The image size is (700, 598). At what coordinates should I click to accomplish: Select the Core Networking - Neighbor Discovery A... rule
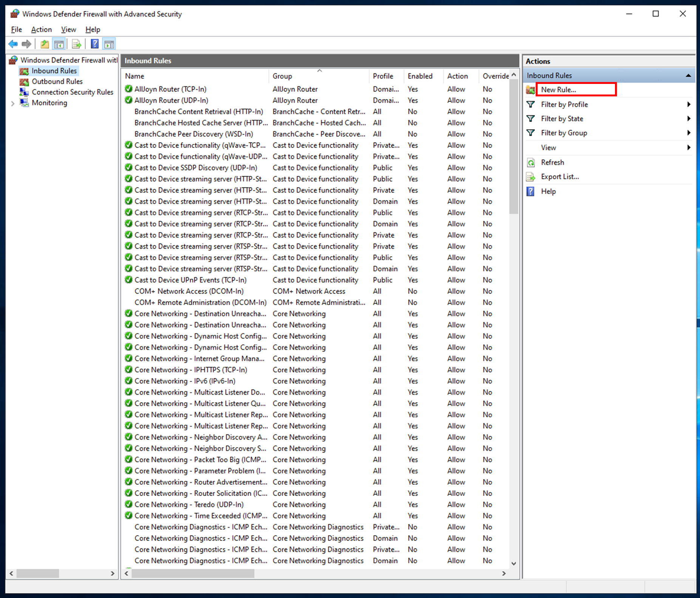pos(201,437)
